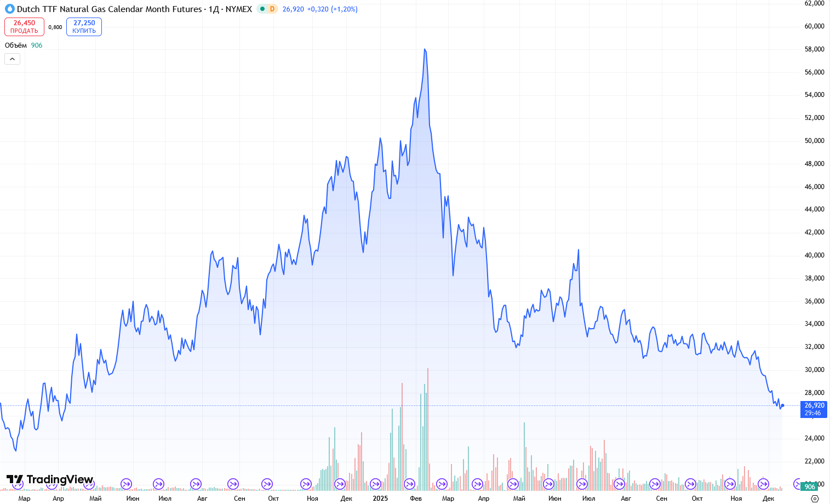Click rollover marker near Июн 2025 label
Screen dimensions: 830x504
(548, 484)
